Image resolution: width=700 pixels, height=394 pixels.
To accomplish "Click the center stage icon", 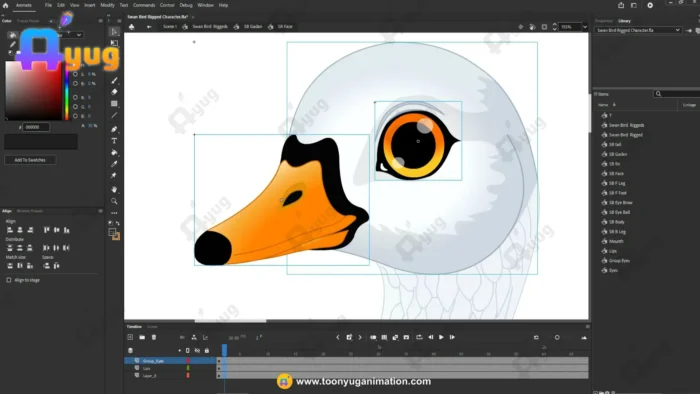I will tap(521, 27).
